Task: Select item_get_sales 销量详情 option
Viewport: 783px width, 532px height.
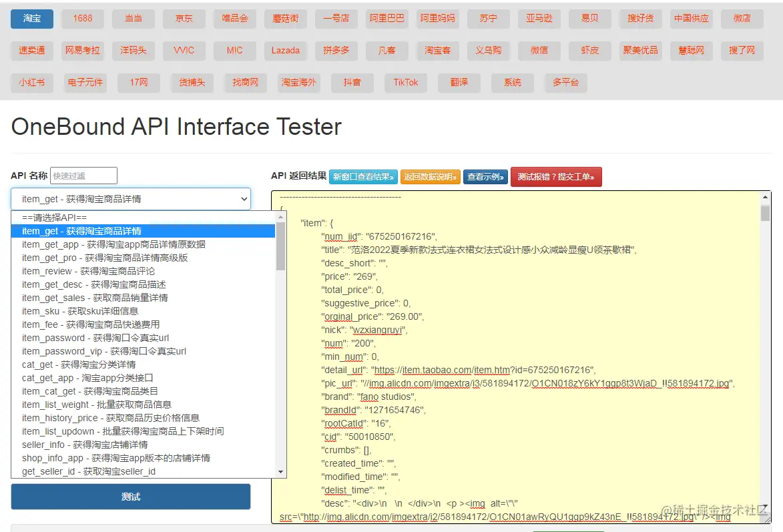Action: click(143, 298)
